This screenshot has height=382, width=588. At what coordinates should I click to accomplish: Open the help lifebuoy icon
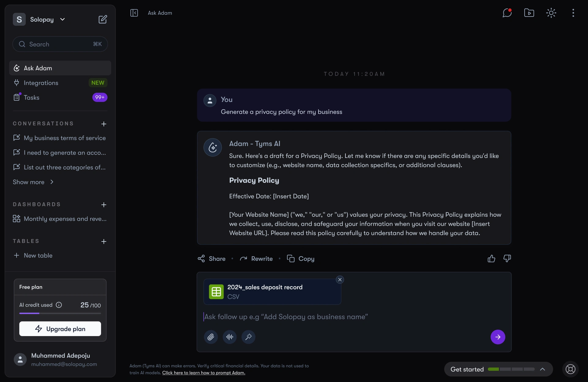(x=570, y=369)
